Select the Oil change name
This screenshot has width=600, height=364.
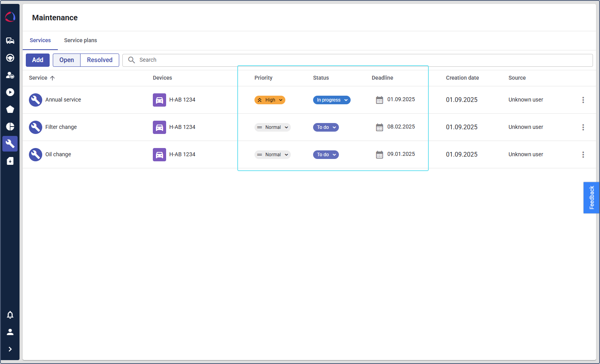click(x=58, y=154)
